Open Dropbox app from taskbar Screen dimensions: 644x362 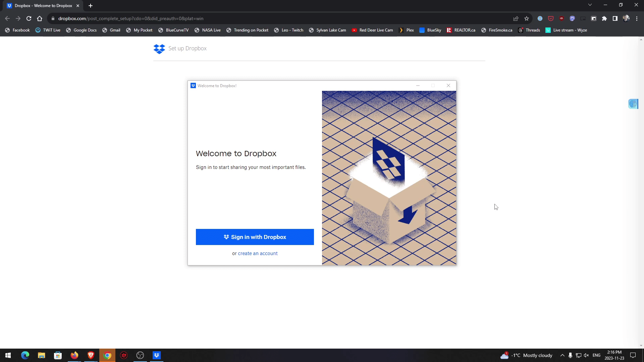(x=157, y=355)
